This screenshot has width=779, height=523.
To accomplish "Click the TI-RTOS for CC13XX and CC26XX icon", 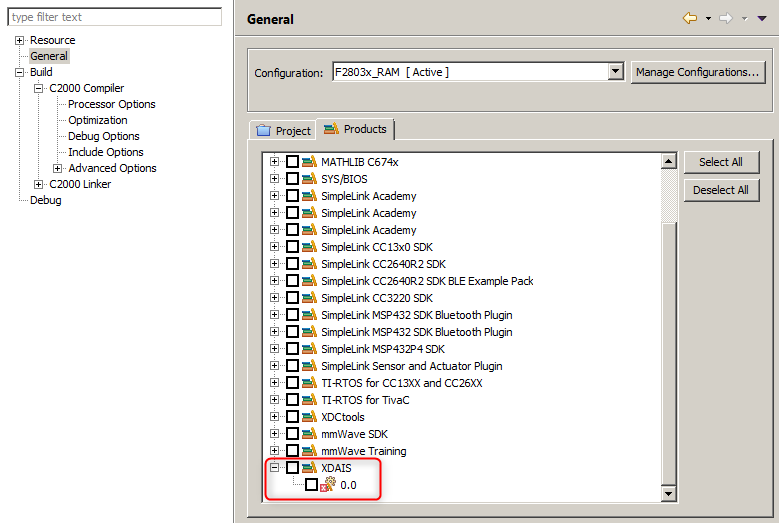I will (309, 382).
